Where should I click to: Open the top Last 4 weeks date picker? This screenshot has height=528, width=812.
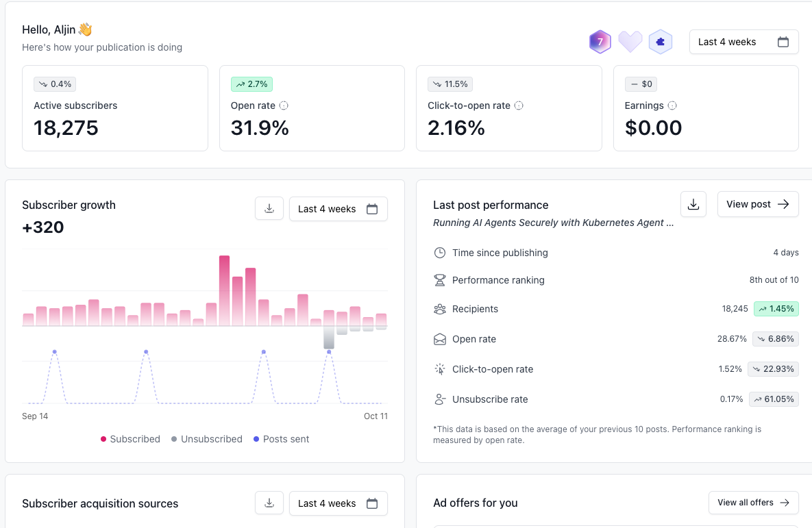click(x=743, y=42)
